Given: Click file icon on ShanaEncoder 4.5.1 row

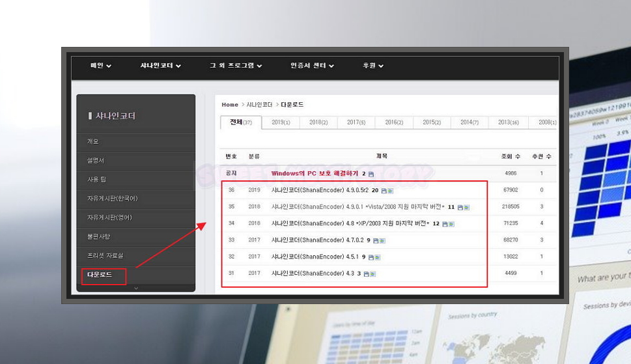Looking at the screenshot, I should (x=371, y=257).
